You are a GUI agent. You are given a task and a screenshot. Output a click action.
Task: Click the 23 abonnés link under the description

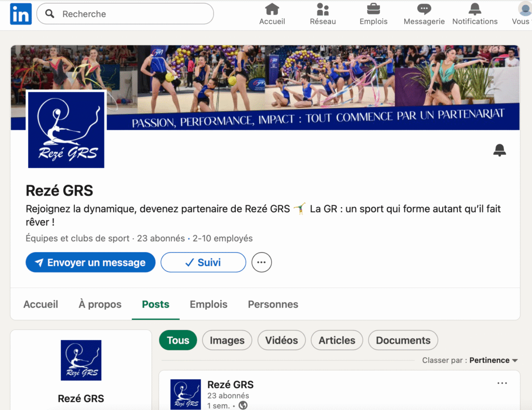point(161,239)
